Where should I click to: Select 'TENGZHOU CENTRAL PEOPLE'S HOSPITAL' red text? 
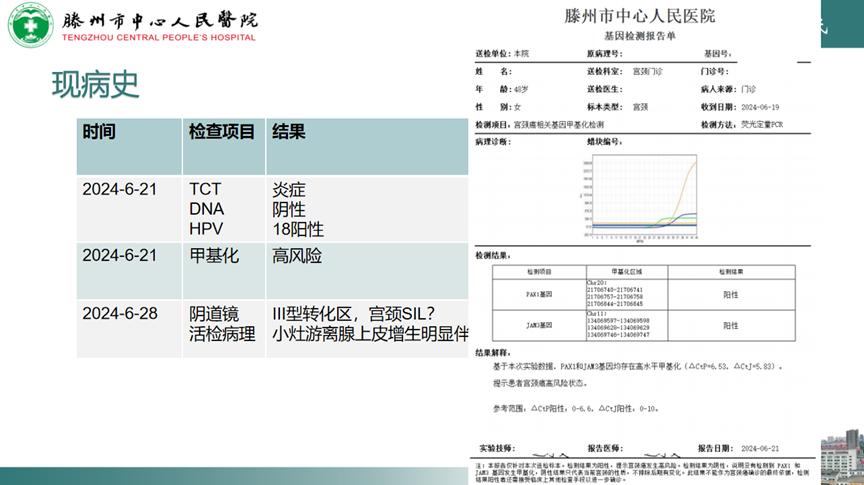[159, 37]
